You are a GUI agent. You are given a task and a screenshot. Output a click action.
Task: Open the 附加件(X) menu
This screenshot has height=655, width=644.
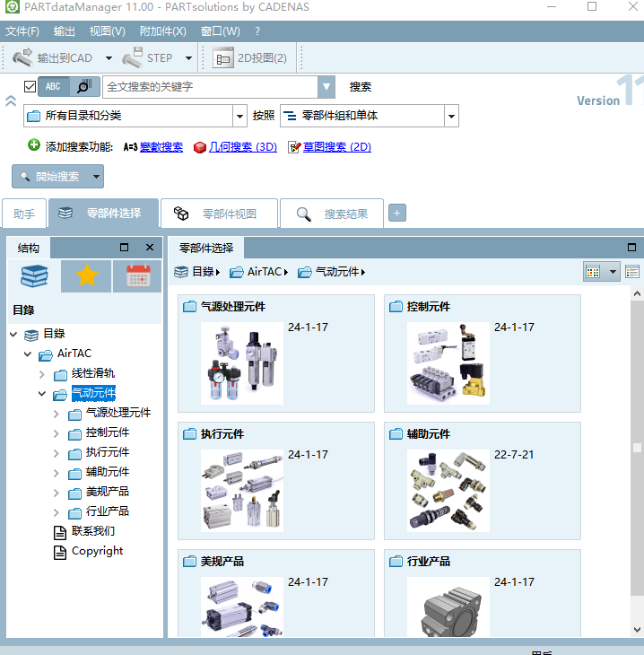coord(162,31)
